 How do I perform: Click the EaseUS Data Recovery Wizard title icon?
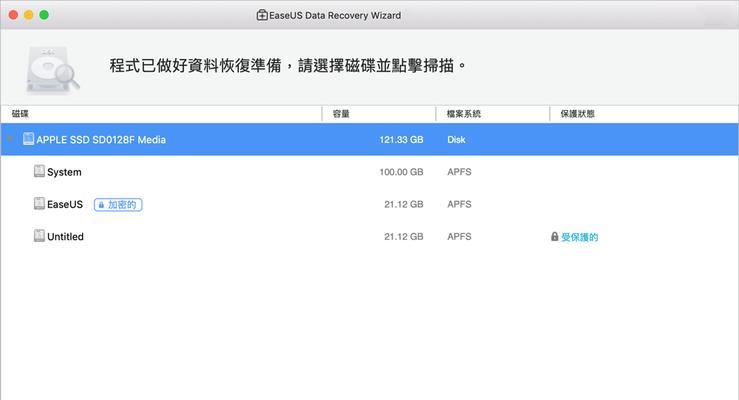(262, 15)
